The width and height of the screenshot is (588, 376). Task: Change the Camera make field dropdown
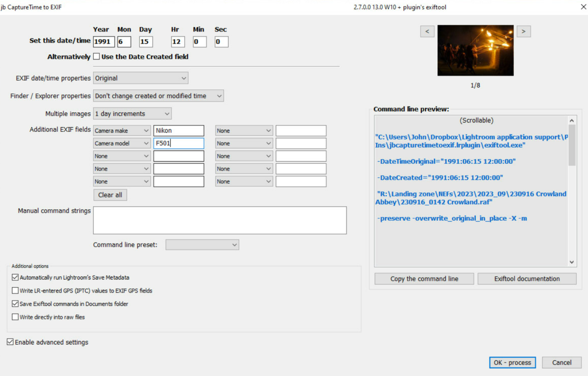(x=122, y=131)
